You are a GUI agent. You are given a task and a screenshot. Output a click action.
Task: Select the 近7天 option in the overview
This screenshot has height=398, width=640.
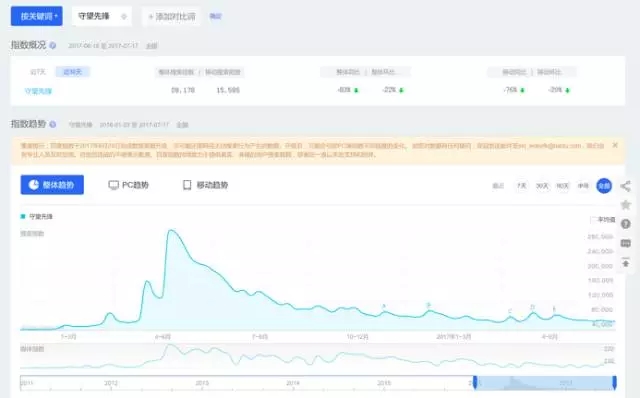(38, 72)
